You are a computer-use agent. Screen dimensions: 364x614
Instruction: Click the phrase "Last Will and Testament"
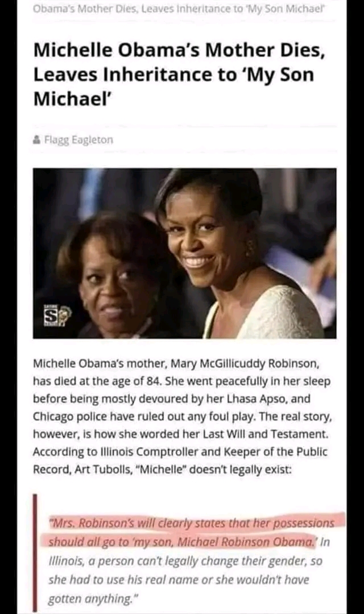click(x=264, y=434)
